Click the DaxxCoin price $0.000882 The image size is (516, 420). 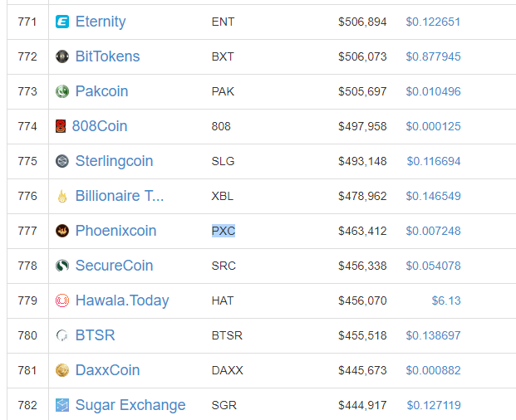click(433, 370)
